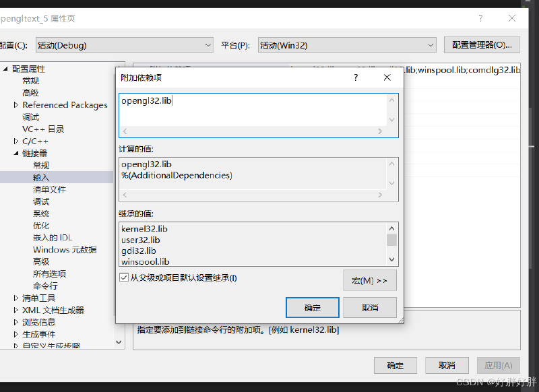Image resolution: width=539 pixels, height=392 pixels.
Task: Select 高级 under 链接器
Action: [x=41, y=261]
